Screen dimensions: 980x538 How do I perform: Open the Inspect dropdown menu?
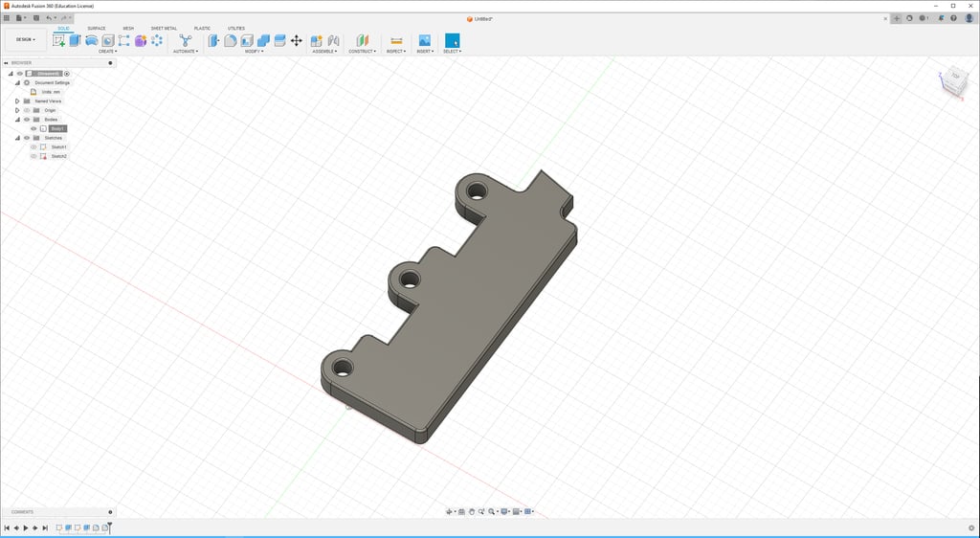(x=395, y=52)
